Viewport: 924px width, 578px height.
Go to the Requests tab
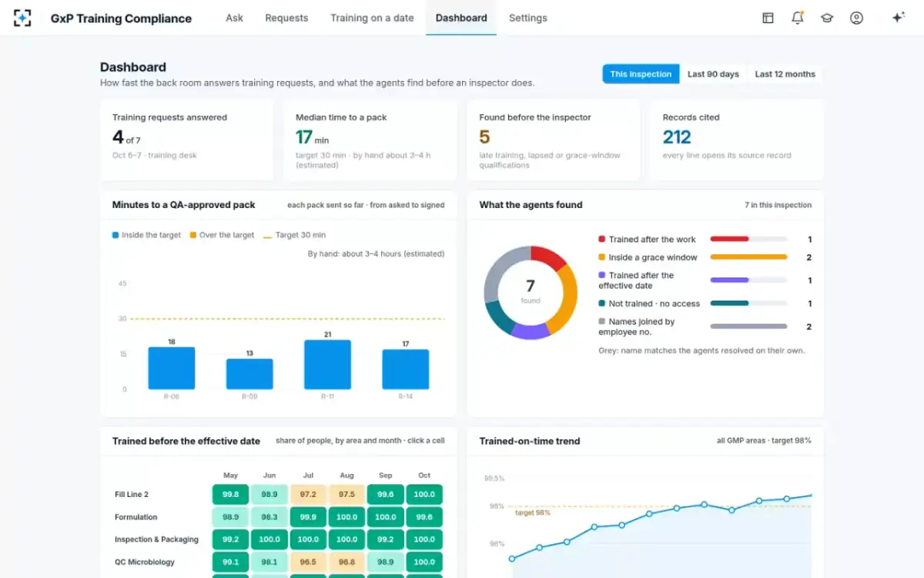click(x=286, y=18)
